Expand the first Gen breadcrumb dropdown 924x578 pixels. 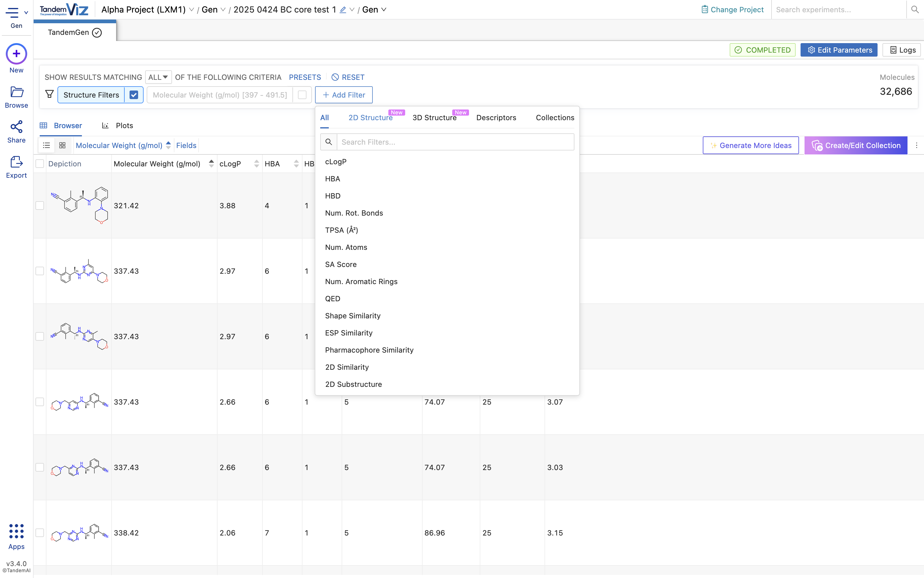[223, 9]
